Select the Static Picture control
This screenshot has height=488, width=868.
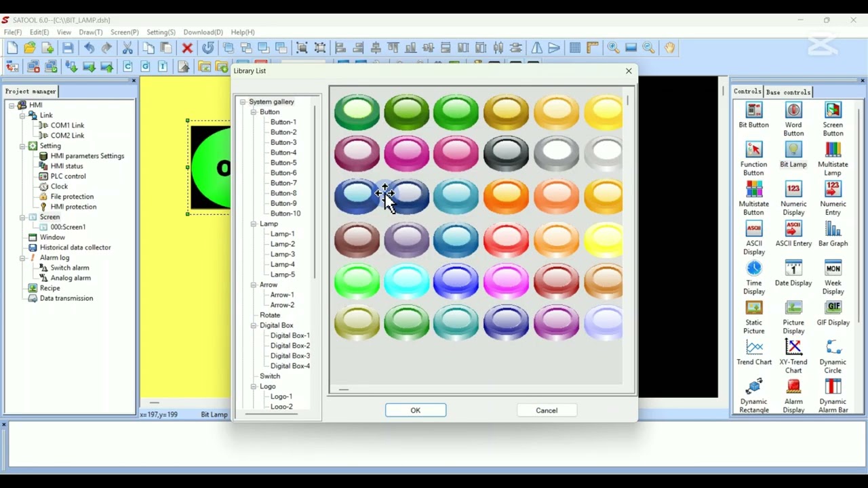(x=753, y=317)
